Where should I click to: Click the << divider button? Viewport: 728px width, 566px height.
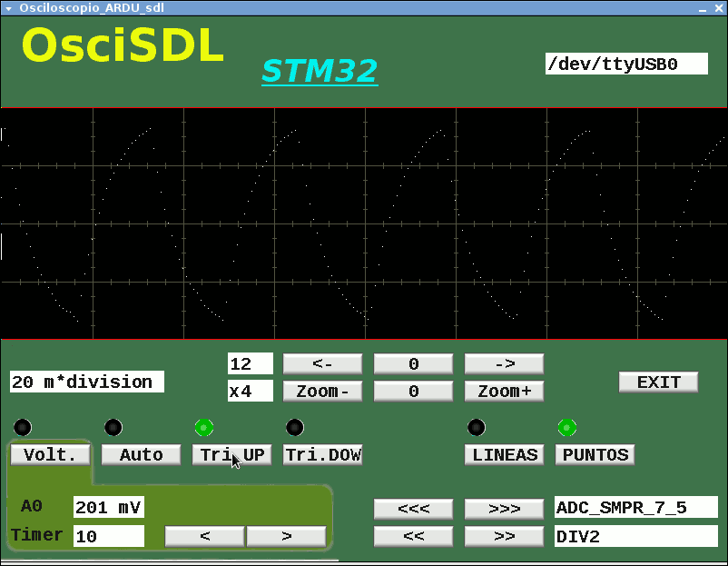[413, 536]
